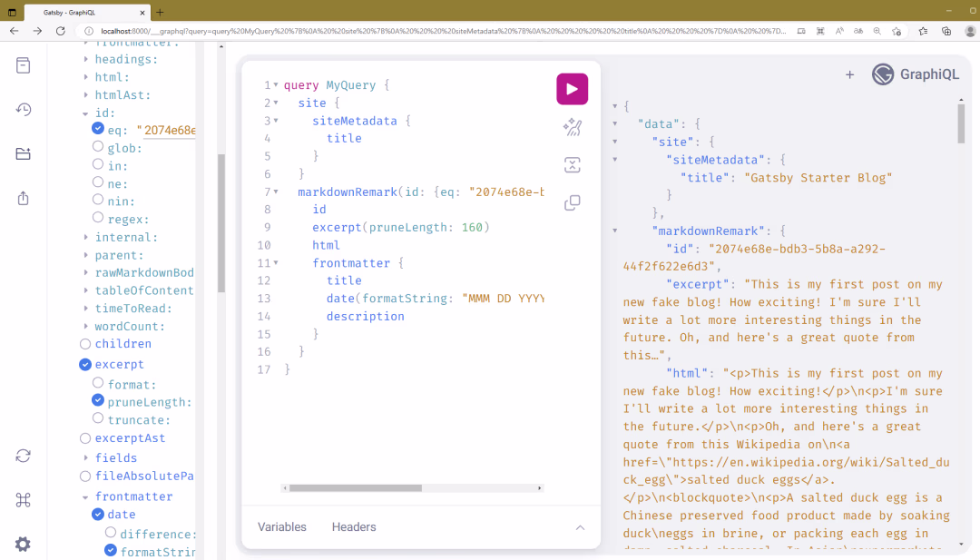This screenshot has width=980, height=560.
Task: Fold the markdownRemark block on line 7
Action: 276,192
